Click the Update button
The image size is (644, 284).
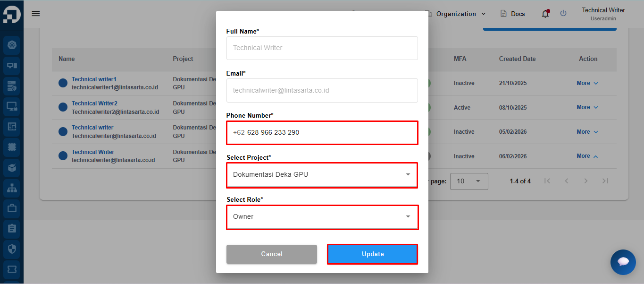[x=373, y=254]
